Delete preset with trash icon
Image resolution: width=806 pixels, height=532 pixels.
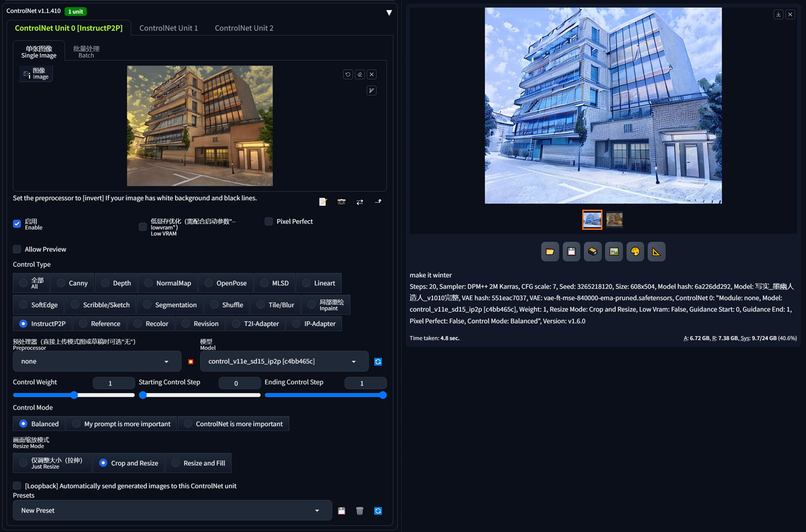click(359, 511)
